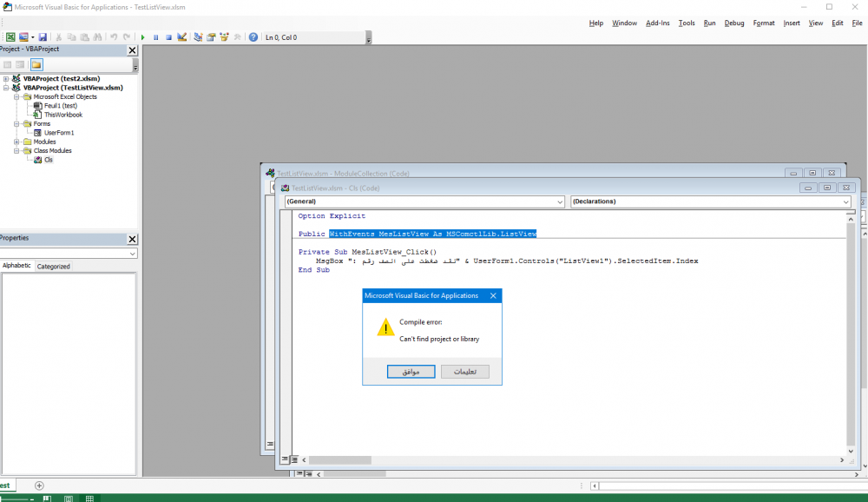The height and width of the screenshot is (502, 868).
Task: Click the Redo arrow icon
Action: (127, 37)
